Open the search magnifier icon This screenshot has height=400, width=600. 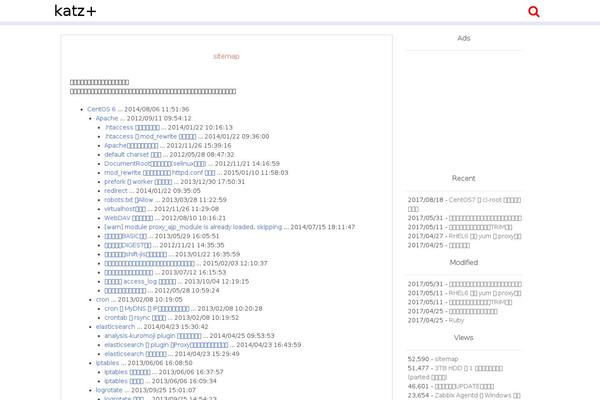(x=533, y=11)
